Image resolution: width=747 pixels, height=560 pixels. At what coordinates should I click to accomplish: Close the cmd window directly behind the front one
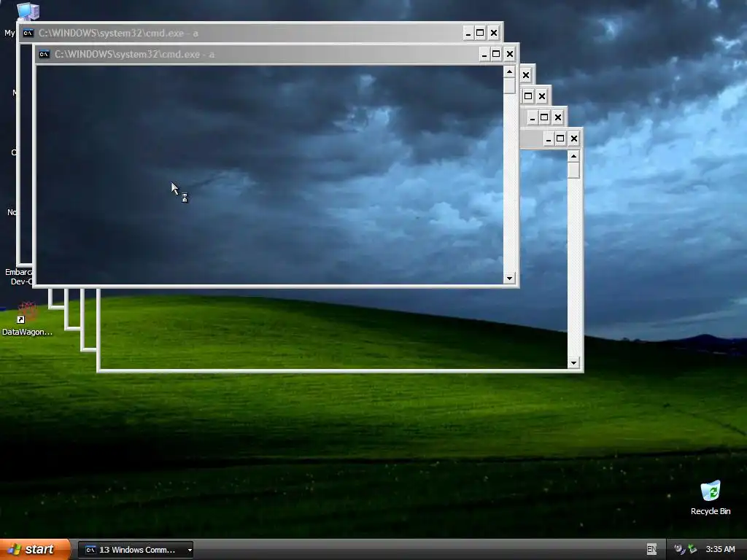click(x=494, y=33)
